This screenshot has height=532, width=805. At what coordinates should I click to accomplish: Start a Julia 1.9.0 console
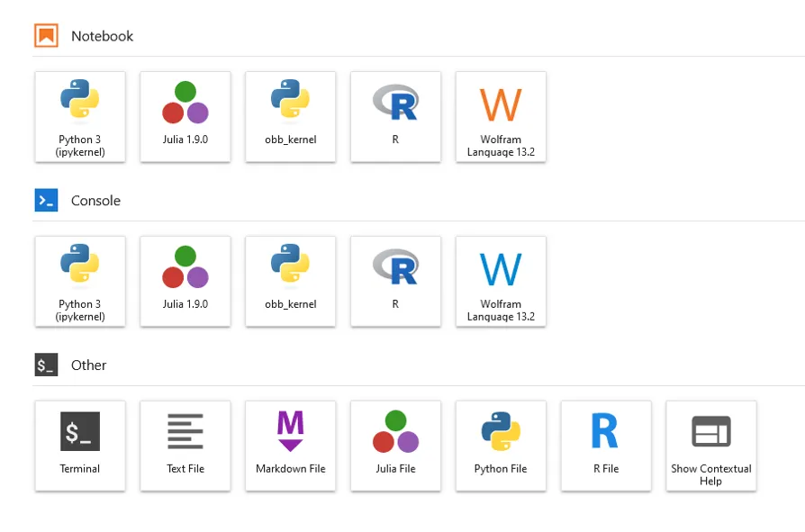click(185, 282)
